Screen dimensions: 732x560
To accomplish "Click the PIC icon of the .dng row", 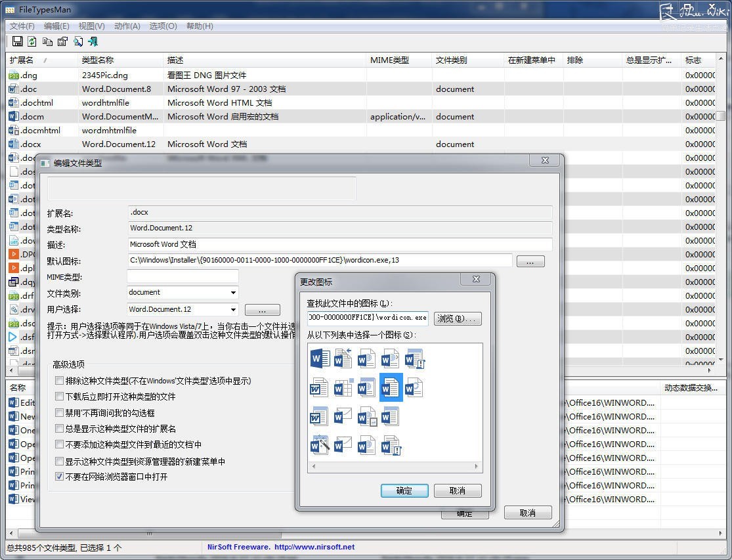I will pyautogui.click(x=14, y=75).
